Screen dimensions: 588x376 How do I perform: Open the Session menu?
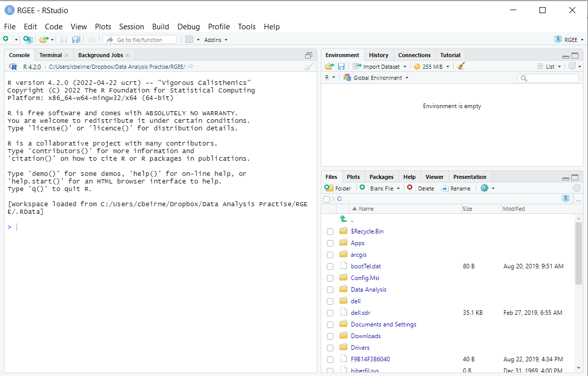tap(131, 27)
